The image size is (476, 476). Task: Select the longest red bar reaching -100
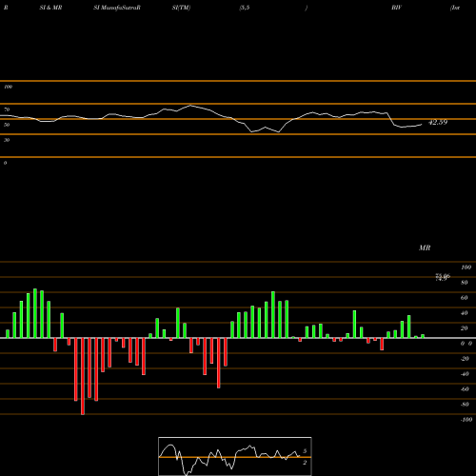pos(83,376)
